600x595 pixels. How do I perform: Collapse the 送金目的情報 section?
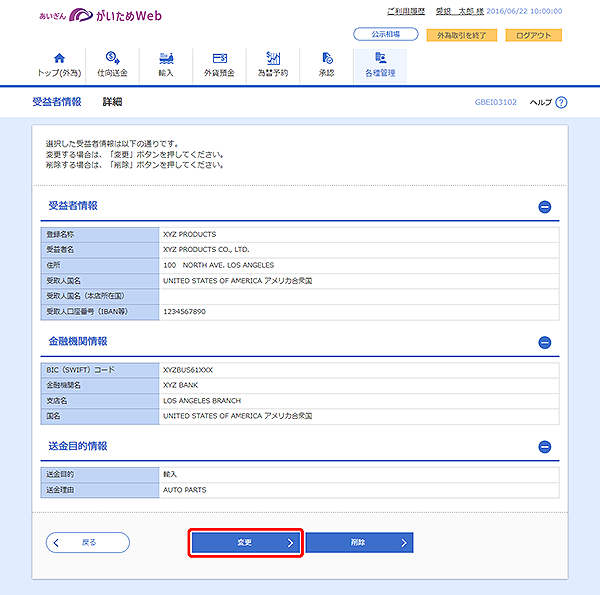545,447
